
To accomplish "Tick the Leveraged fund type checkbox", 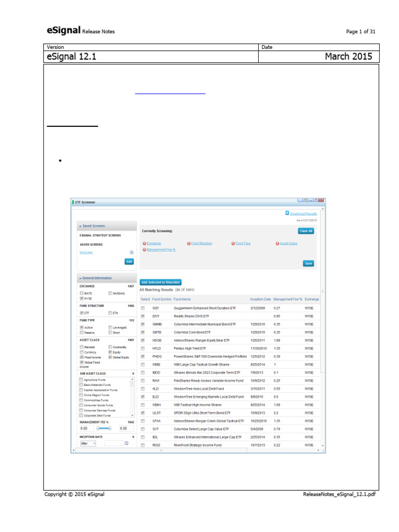I will point(110,327).
